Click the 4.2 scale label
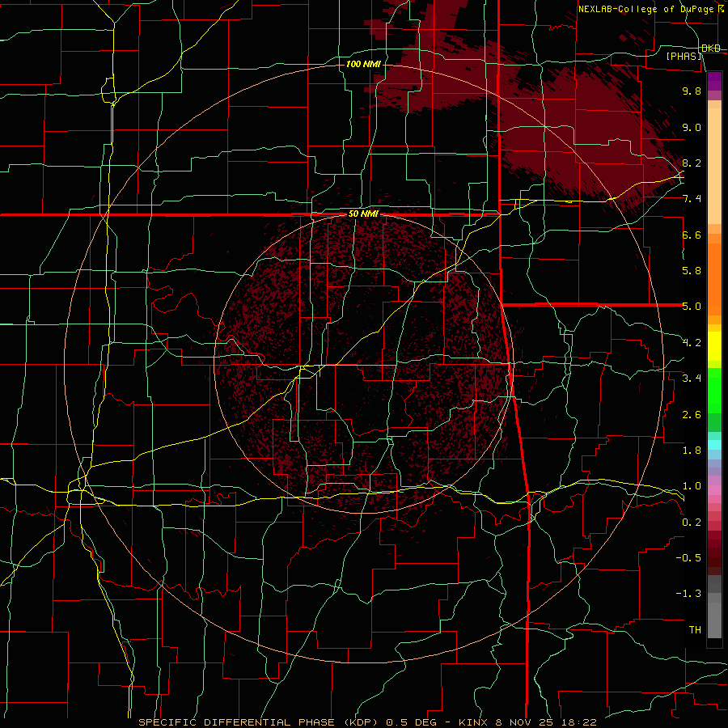The image size is (728, 728). [x=692, y=343]
